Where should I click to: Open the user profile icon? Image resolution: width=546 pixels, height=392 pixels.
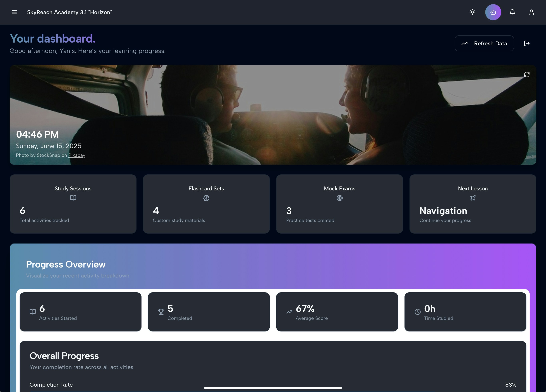pyautogui.click(x=531, y=12)
